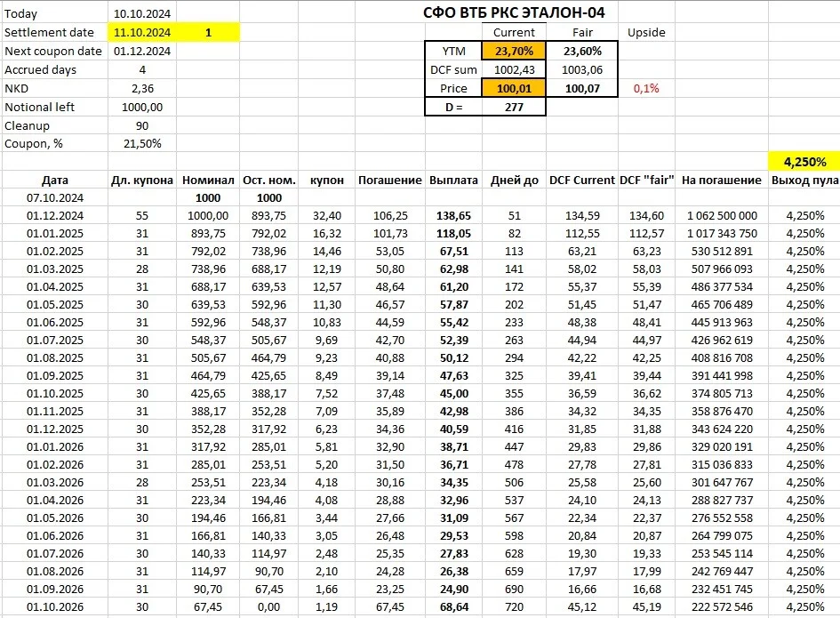Select the date cell 01.01.2025
The width and height of the screenshot is (840, 618).
coord(55,233)
